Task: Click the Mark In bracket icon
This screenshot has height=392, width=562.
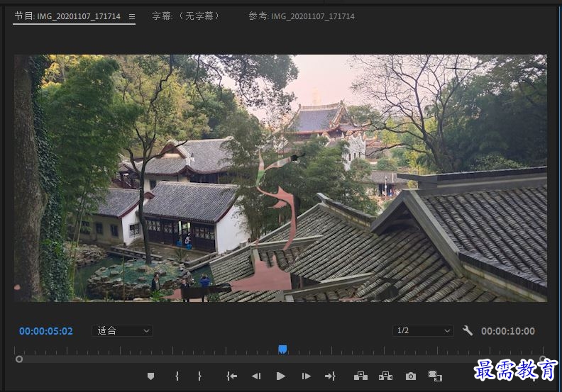Action: coord(177,376)
